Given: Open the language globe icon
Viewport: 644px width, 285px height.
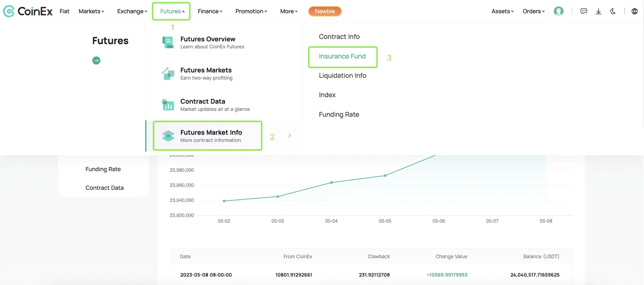Looking at the screenshot, I should pyautogui.click(x=635, y=11).
